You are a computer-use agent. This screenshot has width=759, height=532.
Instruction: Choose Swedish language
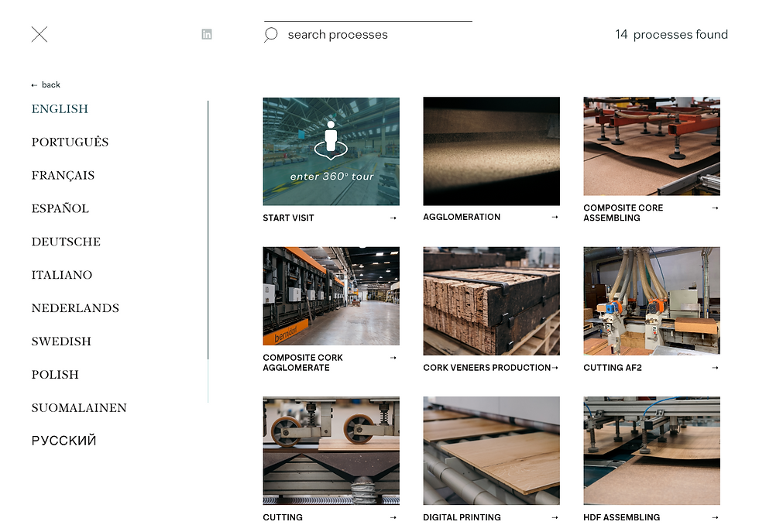point(61,342)
